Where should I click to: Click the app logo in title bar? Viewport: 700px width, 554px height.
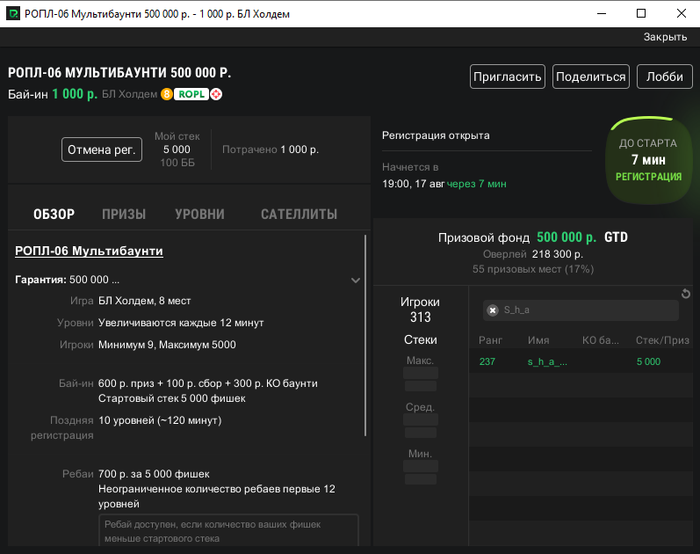(13, 13)
